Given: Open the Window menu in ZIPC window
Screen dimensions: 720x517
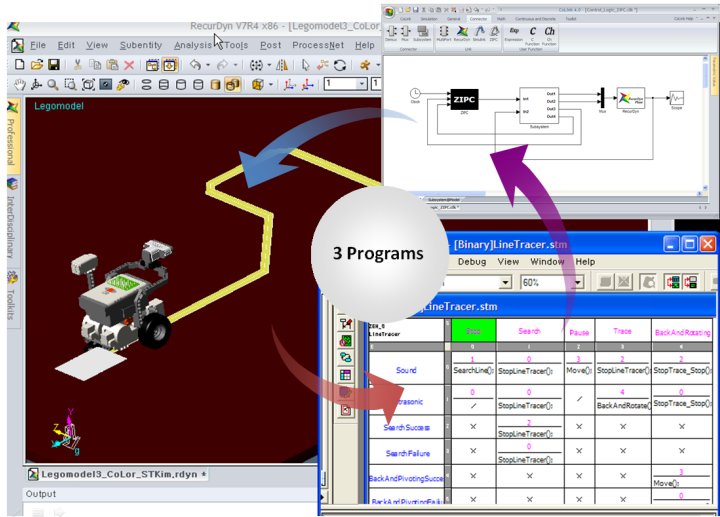Looking at the screenshot, I should coord(547,261).
